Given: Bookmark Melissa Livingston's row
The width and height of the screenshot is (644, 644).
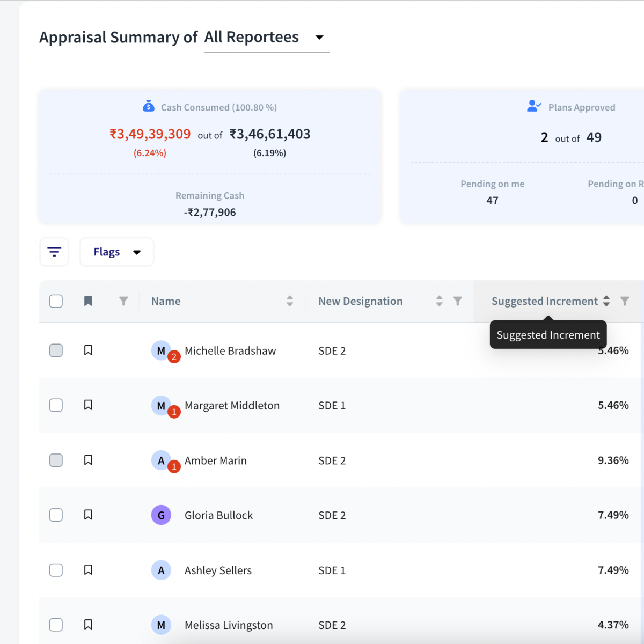Looking at the screenshot, I should [x=89, y=625].
